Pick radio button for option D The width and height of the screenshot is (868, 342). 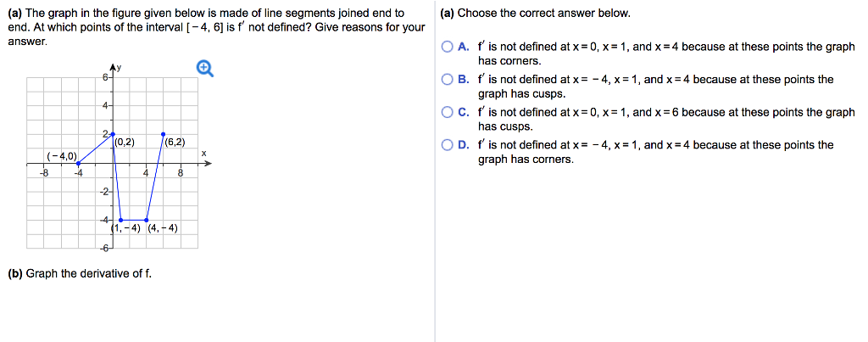(447, 145)
